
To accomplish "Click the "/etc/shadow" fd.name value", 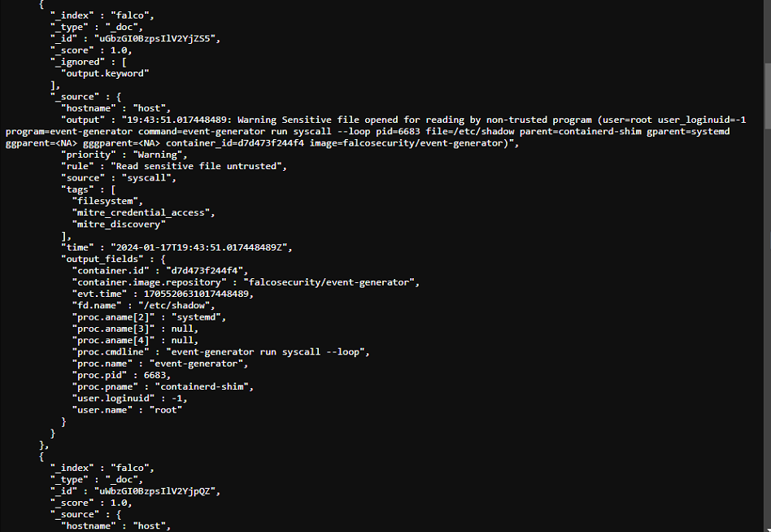I will pos(174,305).
